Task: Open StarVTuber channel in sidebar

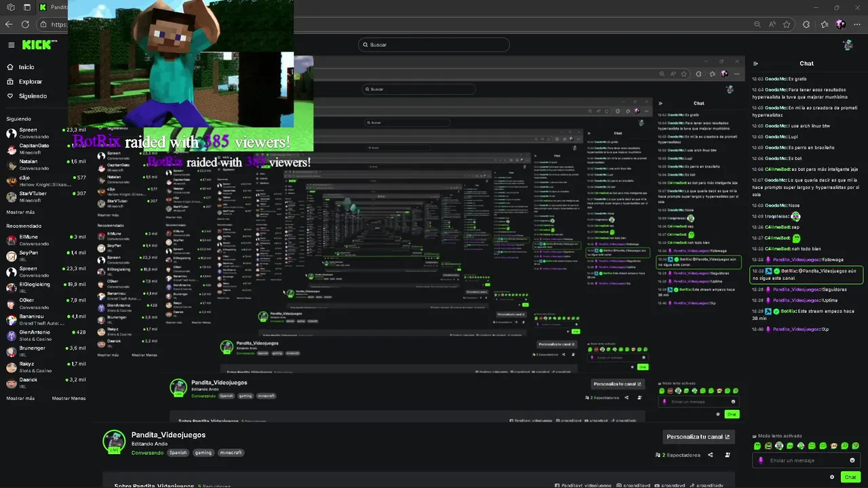Action: tap(45, 196)
